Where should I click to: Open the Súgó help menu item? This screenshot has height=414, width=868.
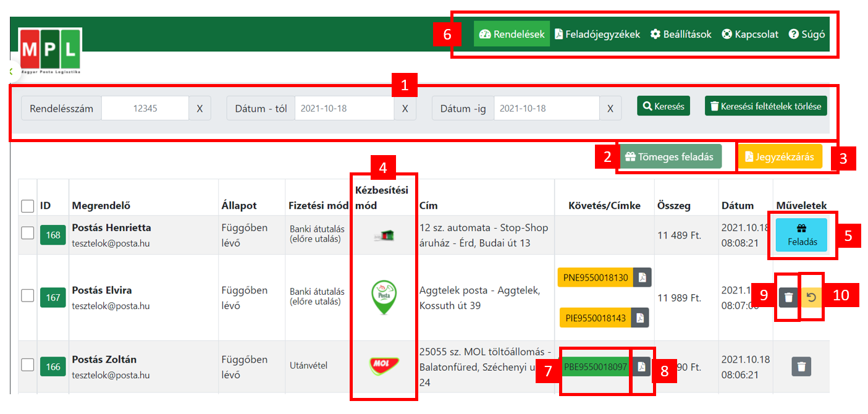807,34
